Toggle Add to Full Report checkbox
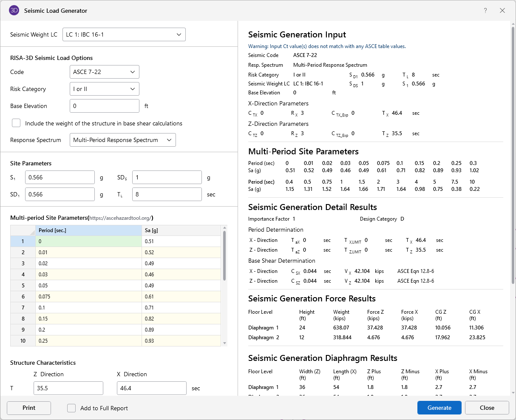The height and width of the screenshot is (420, 516). point(71,408)
